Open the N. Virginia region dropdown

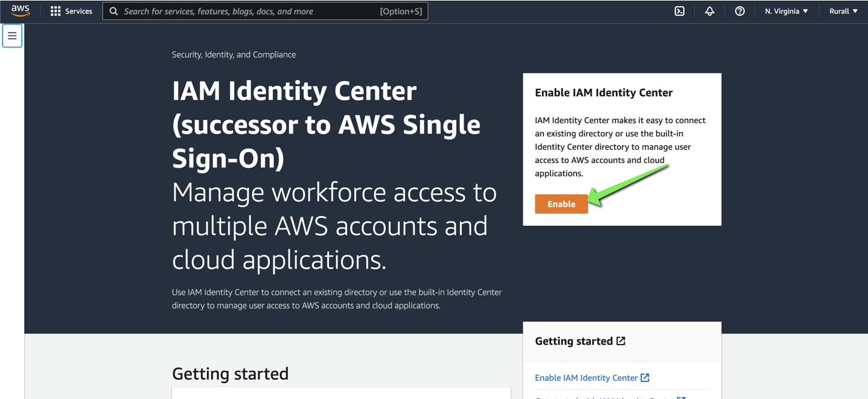[786, 11]
